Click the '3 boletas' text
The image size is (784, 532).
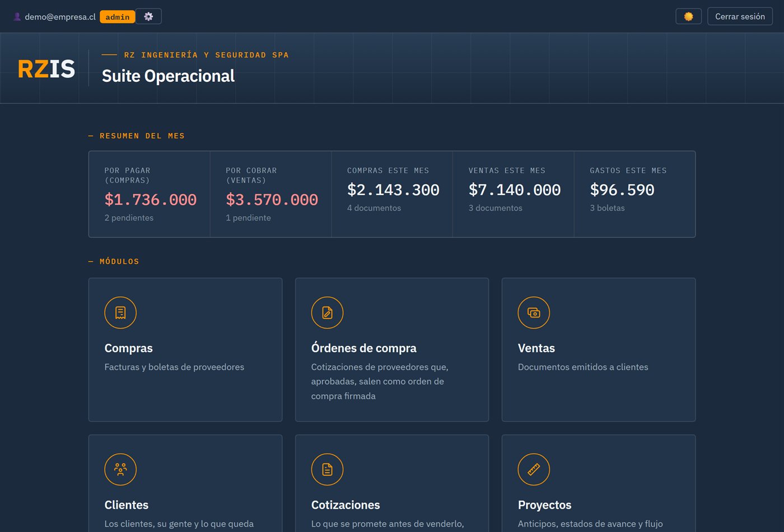point(607,208)
